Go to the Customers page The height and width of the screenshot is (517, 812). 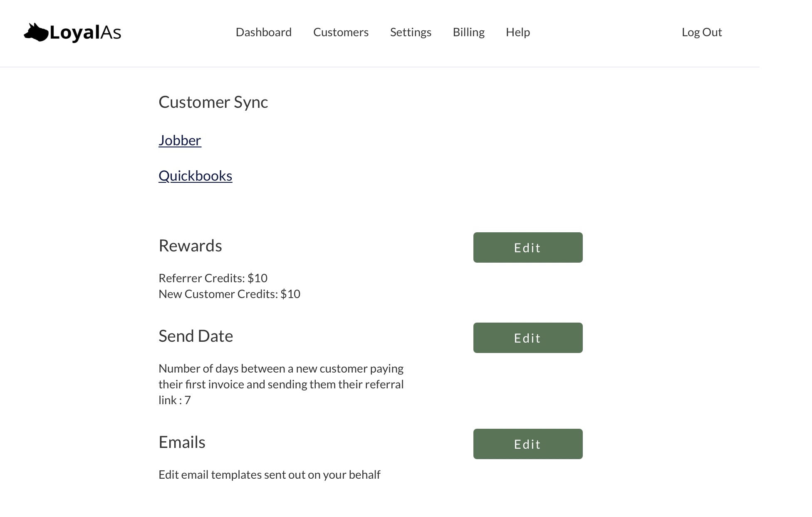click(x=341, y=32)
